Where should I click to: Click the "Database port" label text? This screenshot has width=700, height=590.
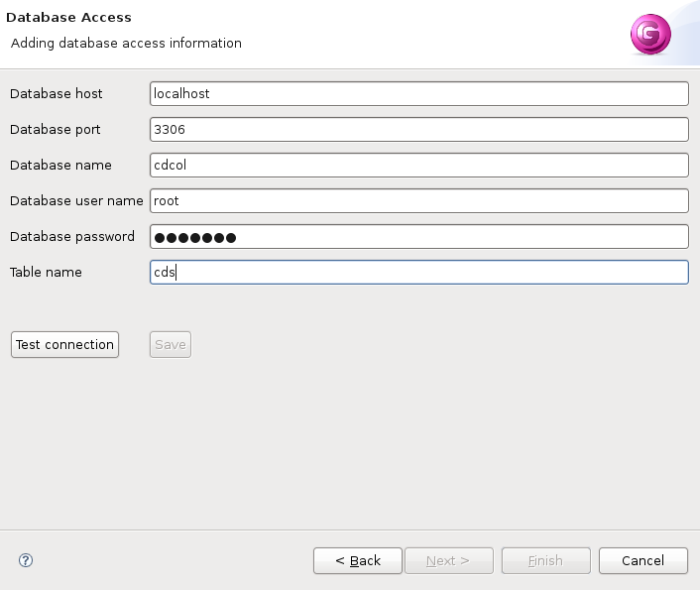click(x=56, y=129)
